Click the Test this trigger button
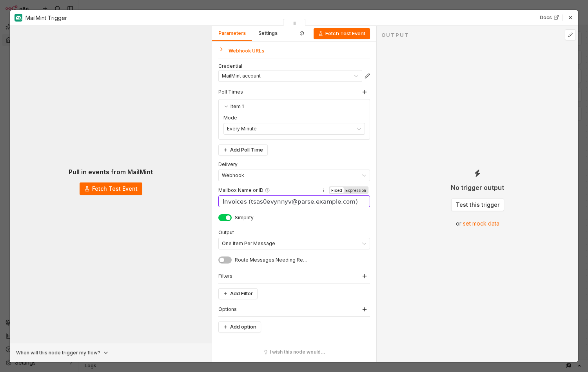This screenshot has height=372, width=588. 477,205
